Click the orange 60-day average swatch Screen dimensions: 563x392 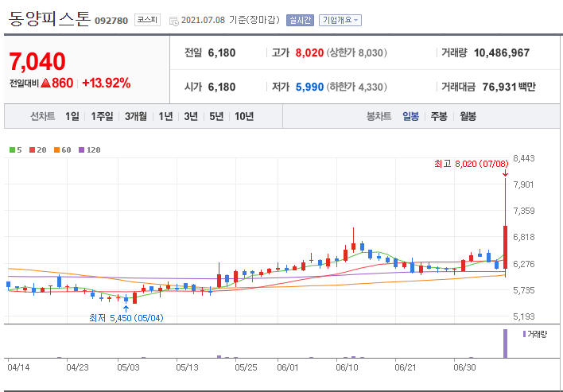click(x=56, y=150)
